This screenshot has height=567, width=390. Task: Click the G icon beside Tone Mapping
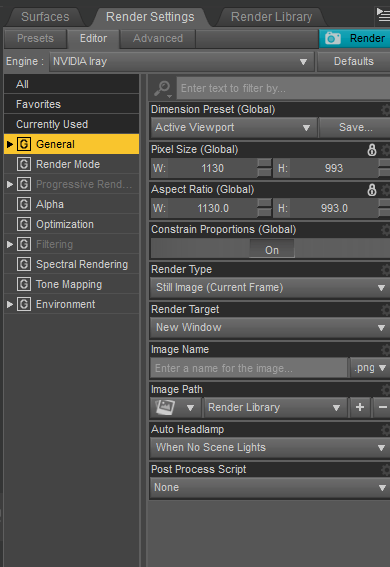[24, 284]
